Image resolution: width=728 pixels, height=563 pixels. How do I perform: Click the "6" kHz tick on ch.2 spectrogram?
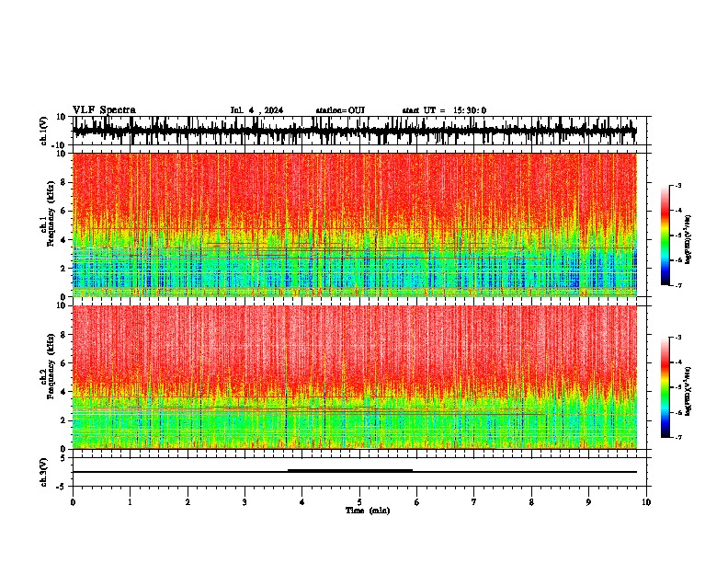click(63, 362)
